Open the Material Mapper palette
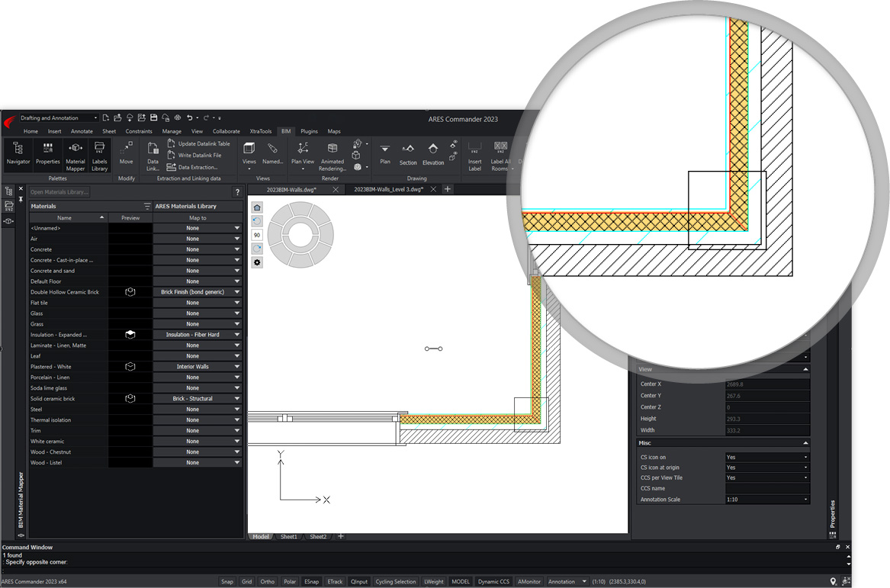This screenshot has height=588, width=890. point(76,156)
